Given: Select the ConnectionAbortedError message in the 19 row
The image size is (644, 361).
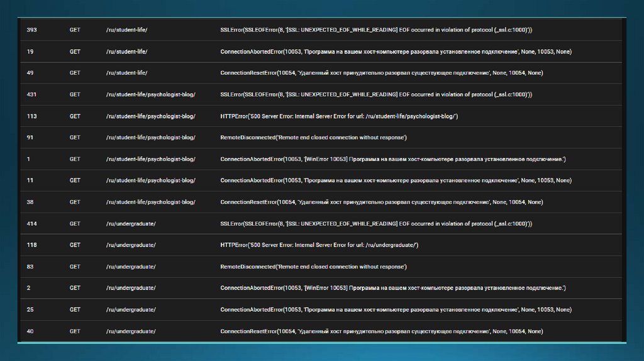Looking at the screenshot, I should (x=396, y=52).
